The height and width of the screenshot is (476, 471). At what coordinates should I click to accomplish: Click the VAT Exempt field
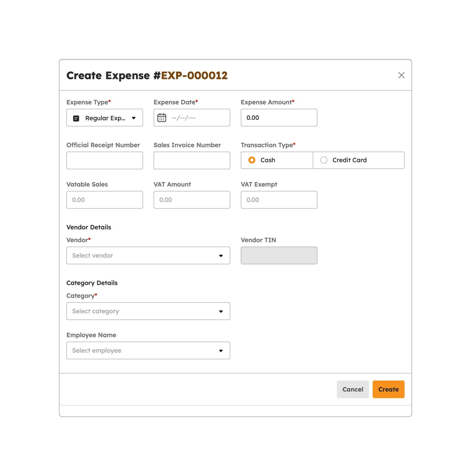[279, 200]
